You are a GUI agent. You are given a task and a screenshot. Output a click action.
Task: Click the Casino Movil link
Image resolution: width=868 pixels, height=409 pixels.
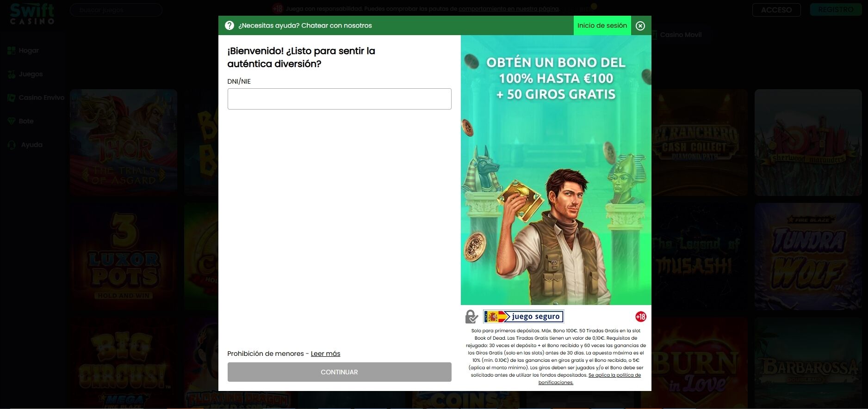point(681,35)
